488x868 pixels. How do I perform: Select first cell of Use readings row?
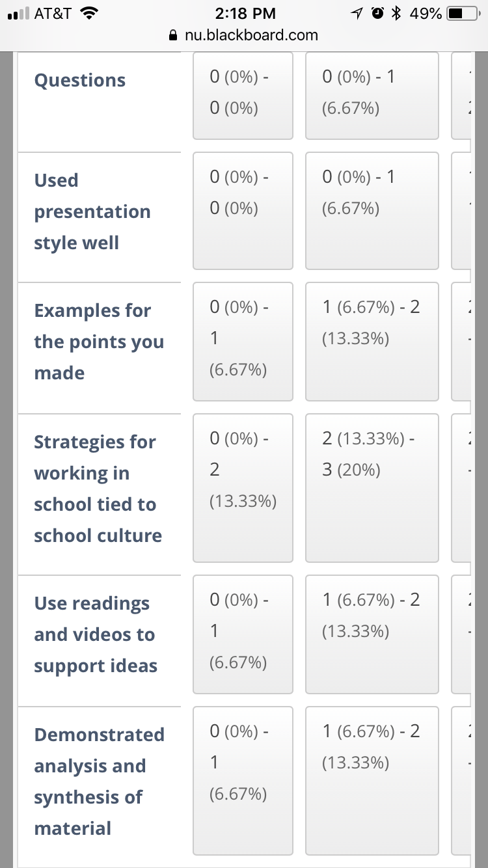(243, 634)
